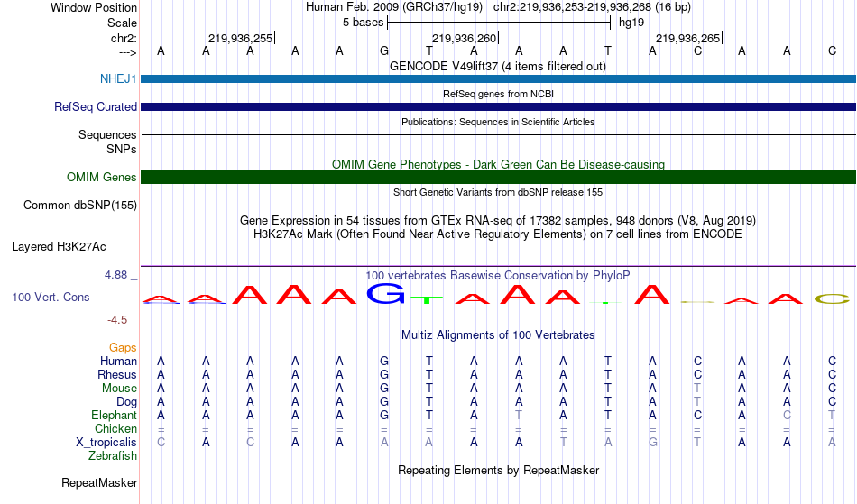Click the G base in the top sequence row

pos(384,50)
